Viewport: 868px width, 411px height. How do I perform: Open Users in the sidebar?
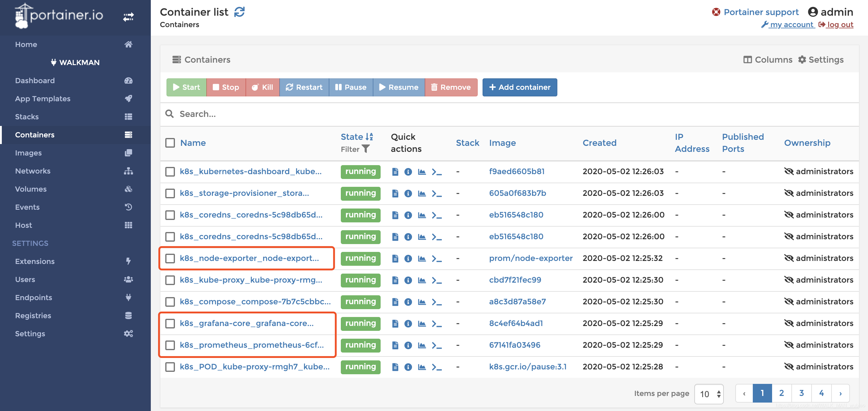tap(75, 279)
